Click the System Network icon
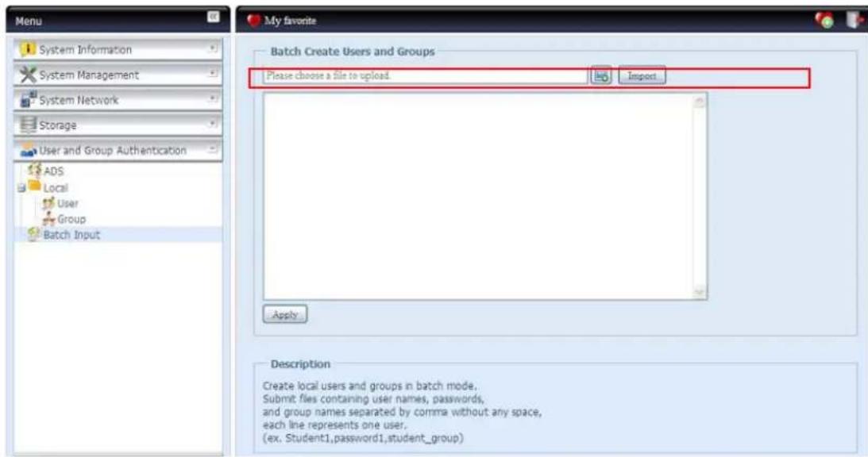The width and height of the screenshot is (868, 457). pyautogui.click(x=25, y=100)
